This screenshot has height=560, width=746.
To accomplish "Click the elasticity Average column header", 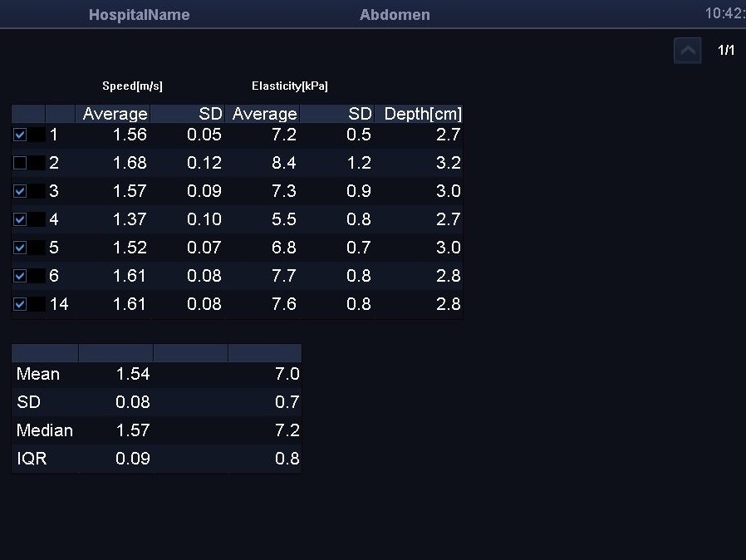I will [264, 114].
